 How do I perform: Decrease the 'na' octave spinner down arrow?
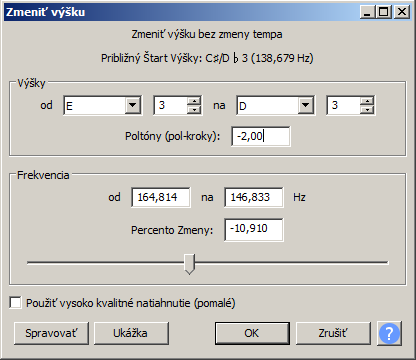click(x=367, y=109)
